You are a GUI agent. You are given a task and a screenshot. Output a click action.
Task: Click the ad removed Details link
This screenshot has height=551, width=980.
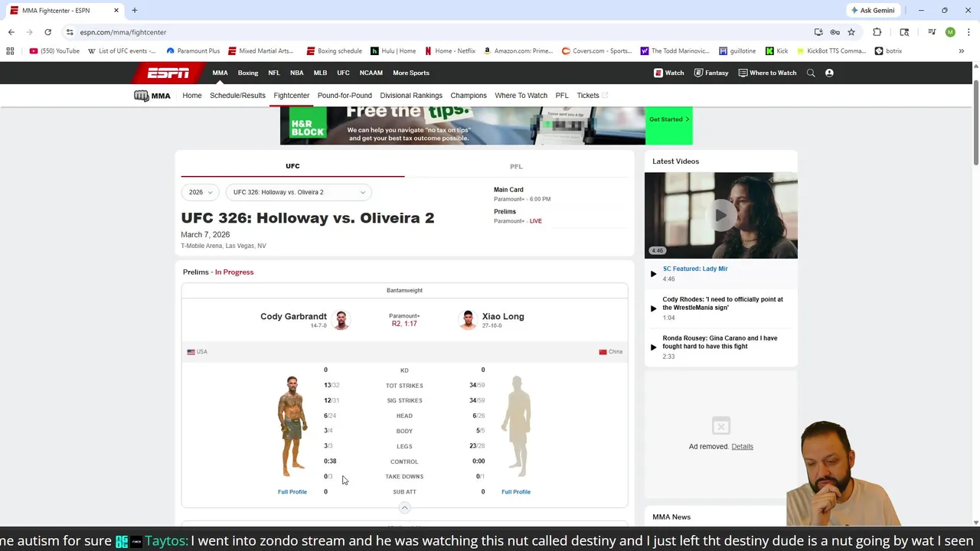coord(742,447)
